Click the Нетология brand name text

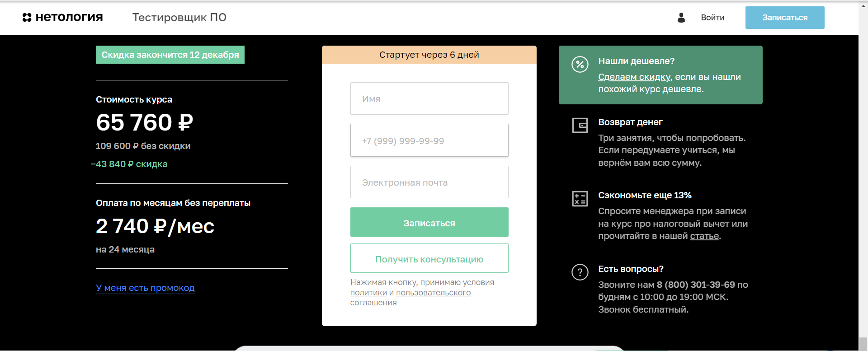tap(69, 17)
